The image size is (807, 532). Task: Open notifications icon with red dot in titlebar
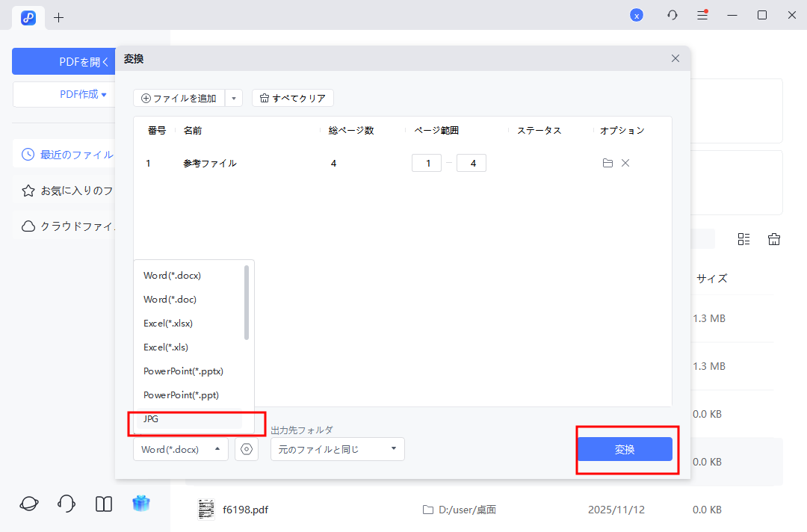tap(702, 14)
